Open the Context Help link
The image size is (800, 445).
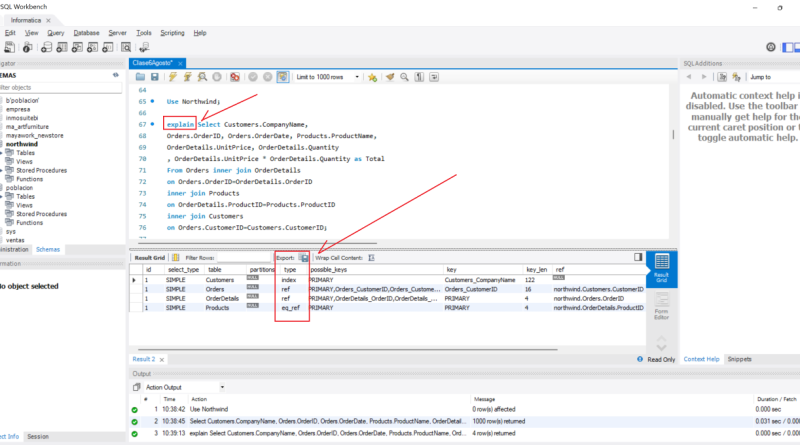701,359
